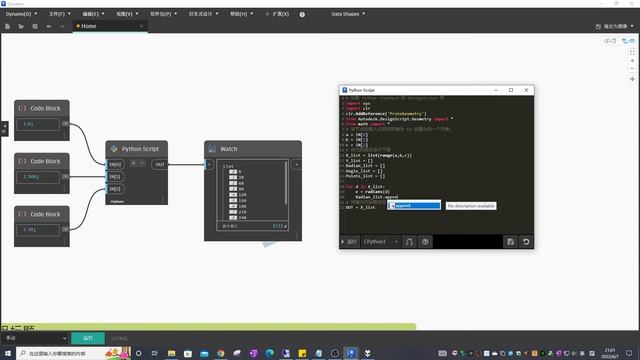
Task: Collapse the List expander in Watch node
Action: [x=229, y=167]
